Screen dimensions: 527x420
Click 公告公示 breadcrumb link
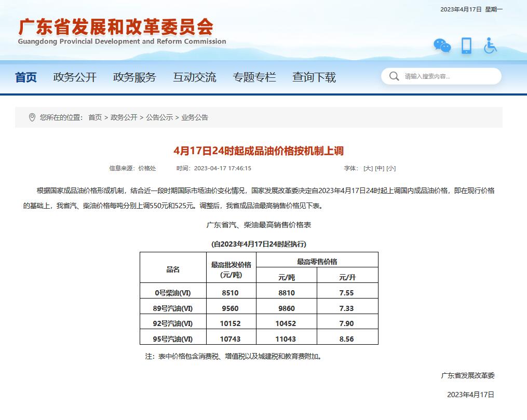tap(159, 117)
